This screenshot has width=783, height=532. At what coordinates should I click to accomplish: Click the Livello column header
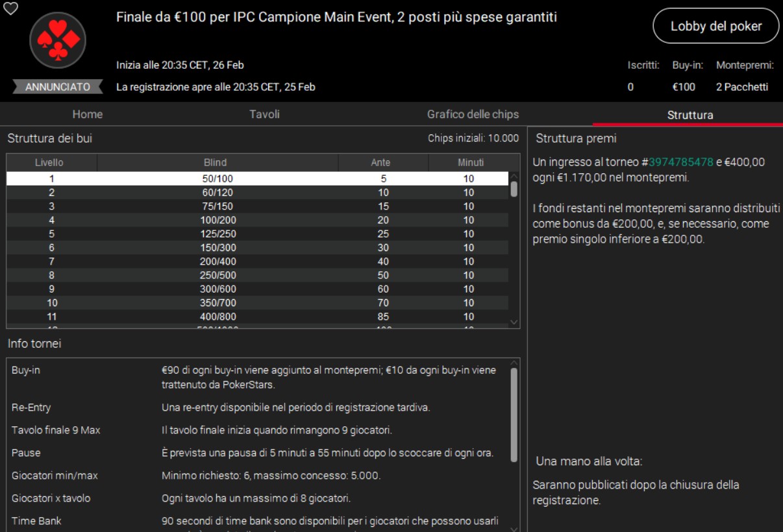click(49, 162)
